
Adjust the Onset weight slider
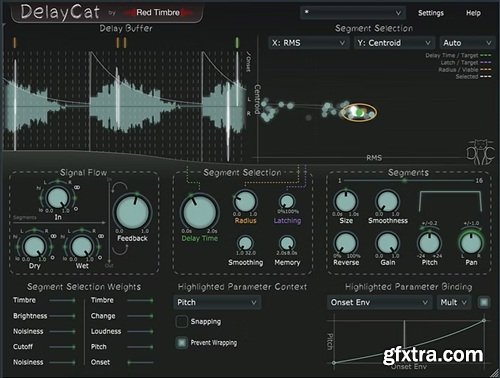140,362
